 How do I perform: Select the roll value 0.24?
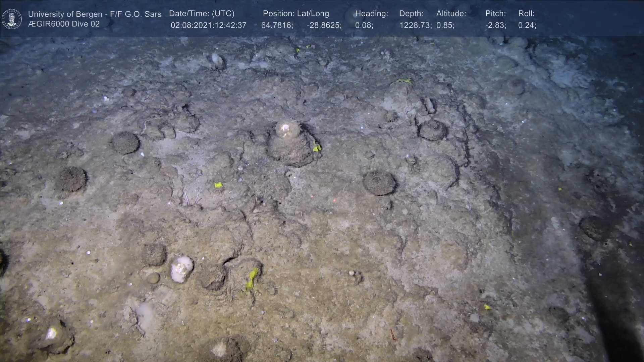click(x=527, y=25)
